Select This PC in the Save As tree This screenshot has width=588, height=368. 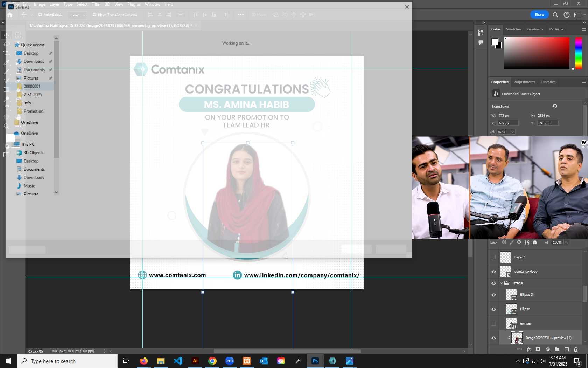[24, 144]
